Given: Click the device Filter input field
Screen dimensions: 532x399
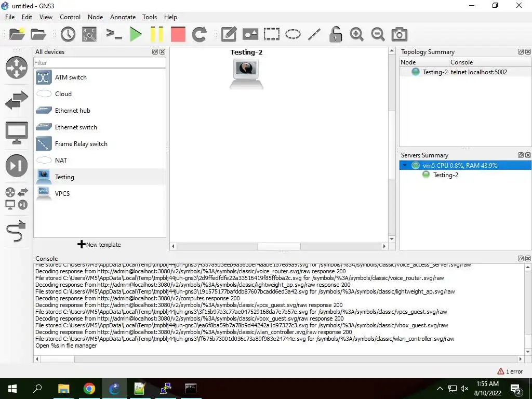Looking at the screenshot, I should 100,63.
